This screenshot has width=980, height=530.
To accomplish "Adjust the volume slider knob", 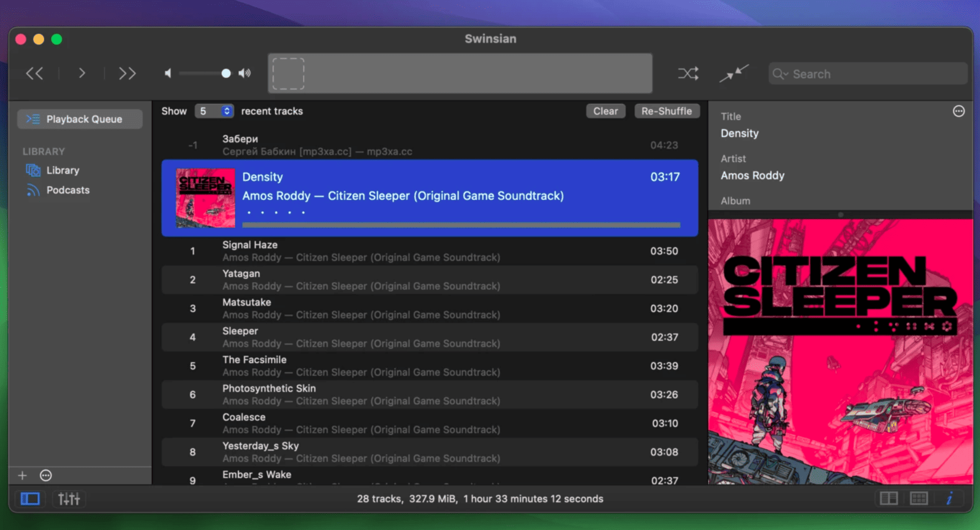I will [226, 74].
